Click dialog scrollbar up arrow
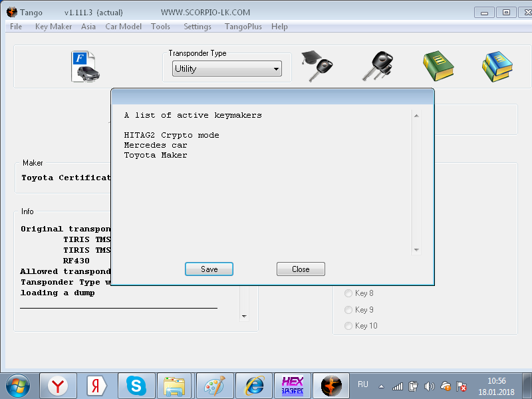 point(416,116)
